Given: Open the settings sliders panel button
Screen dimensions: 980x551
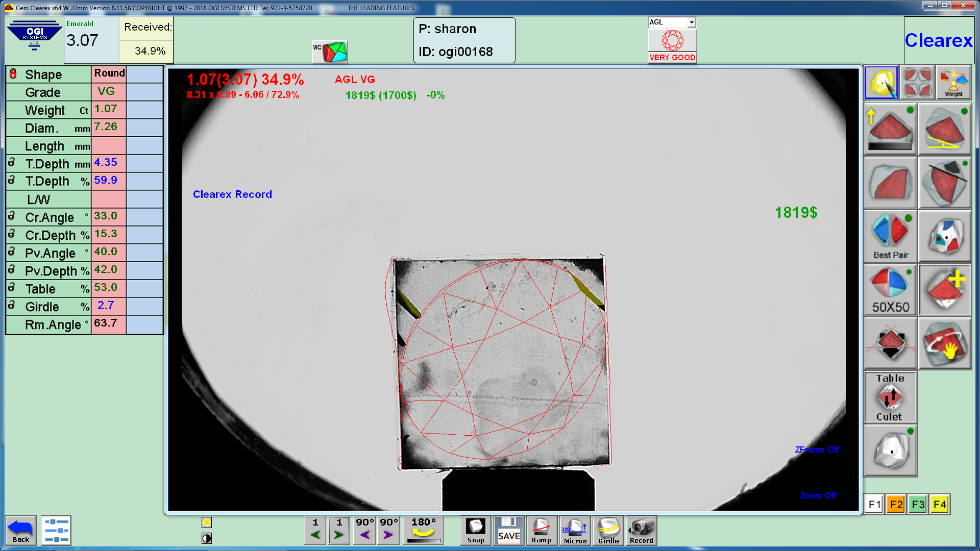Looking at the screenshot, I should tap(56, 531).
